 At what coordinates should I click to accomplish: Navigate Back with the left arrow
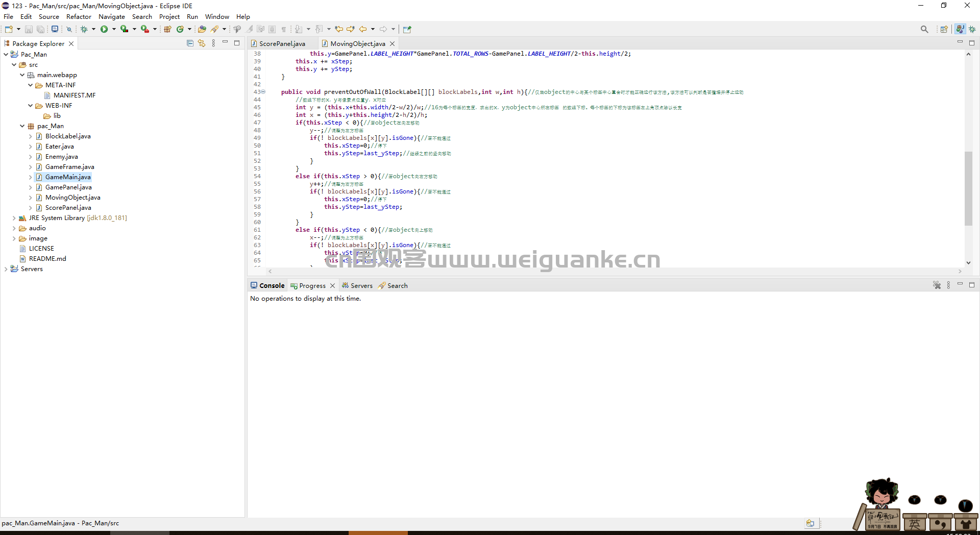[x=363, y=29]
